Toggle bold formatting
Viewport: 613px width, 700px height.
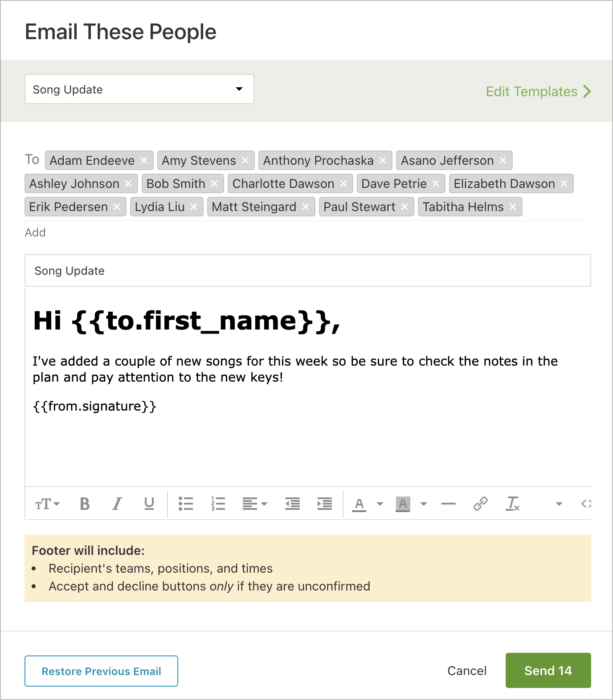coord(85,504)
